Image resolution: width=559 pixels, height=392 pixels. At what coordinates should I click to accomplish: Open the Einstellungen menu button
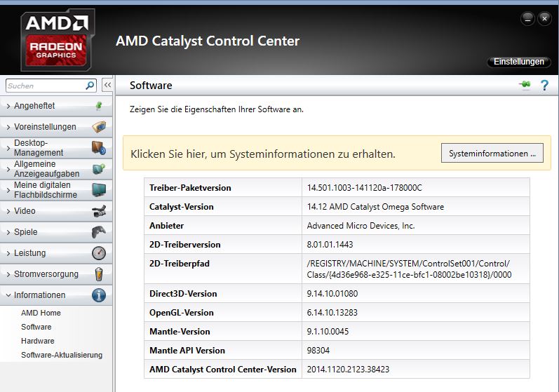[518, 62]
